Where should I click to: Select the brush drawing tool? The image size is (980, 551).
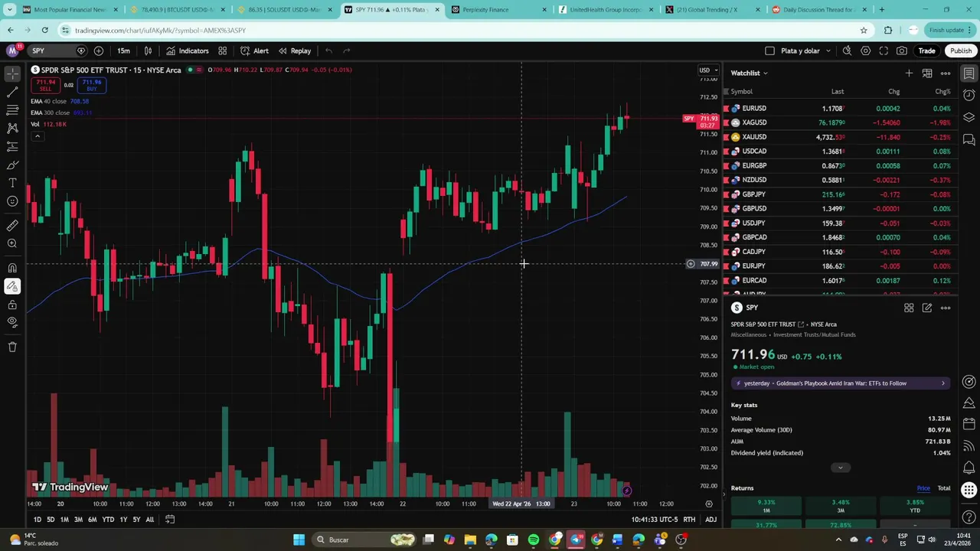pos(12,165)
